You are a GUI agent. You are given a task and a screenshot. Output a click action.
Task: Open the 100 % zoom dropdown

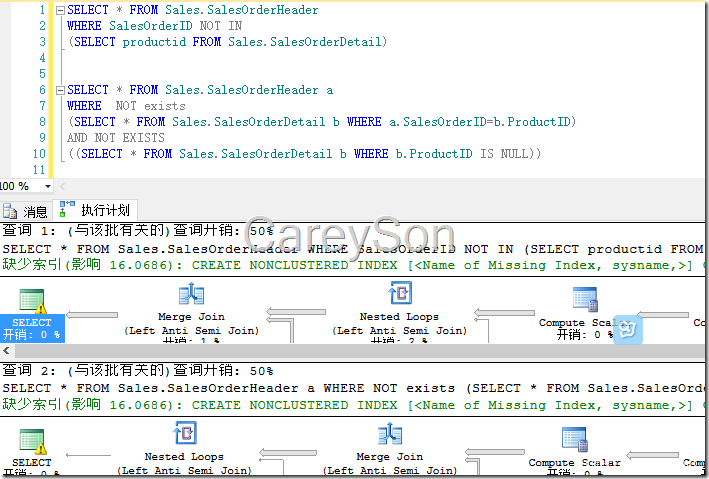point(47,186)
